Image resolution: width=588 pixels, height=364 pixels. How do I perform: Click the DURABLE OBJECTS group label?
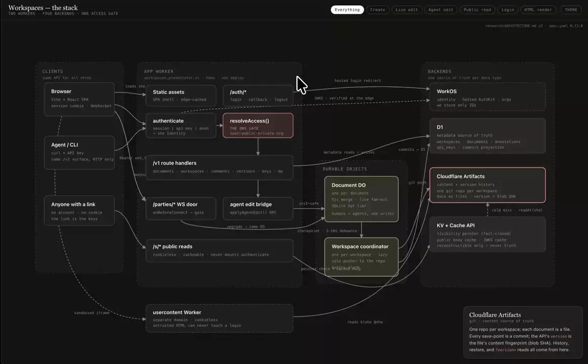pyautogui.click(x=345, y=169)
